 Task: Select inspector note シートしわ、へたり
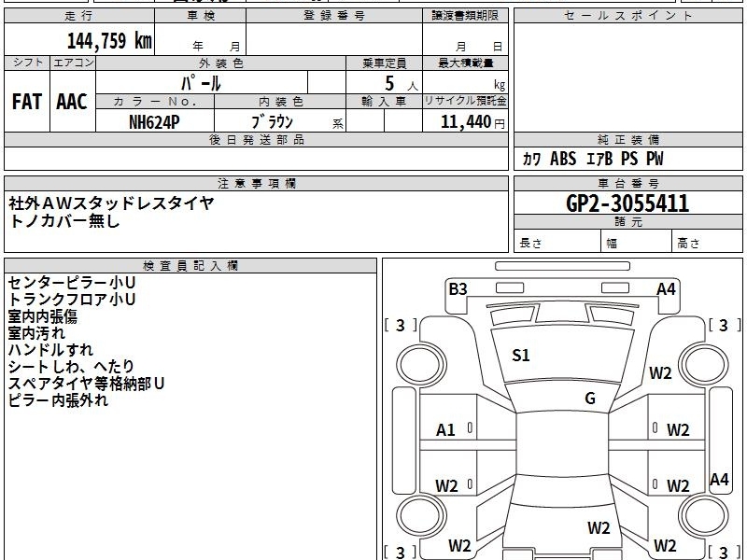coord(71,367)
